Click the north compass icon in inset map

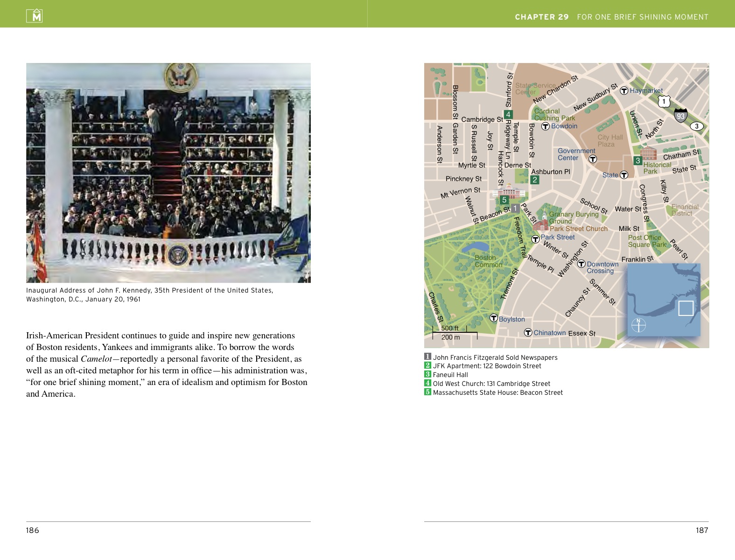click(x=638, y=324)
